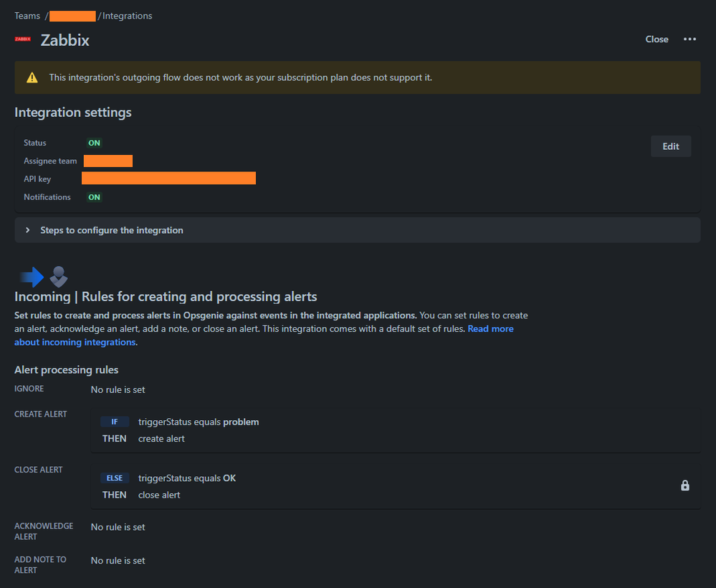Click the Assignee team value
The width and height of the screenshot is (716, 588).
[108, 161]
